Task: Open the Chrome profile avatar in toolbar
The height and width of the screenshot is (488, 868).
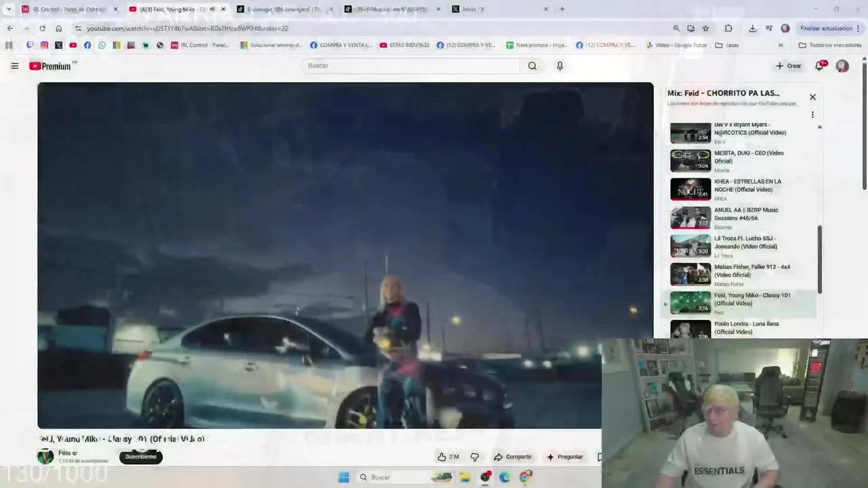Action: click(x=785, y=28)
